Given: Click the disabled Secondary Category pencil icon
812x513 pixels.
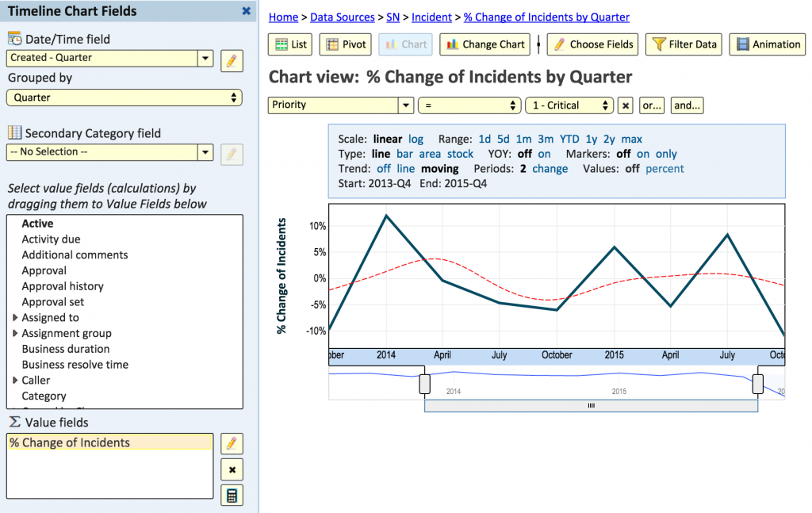Looking at the screenshot, I should (x=232, y=155).
